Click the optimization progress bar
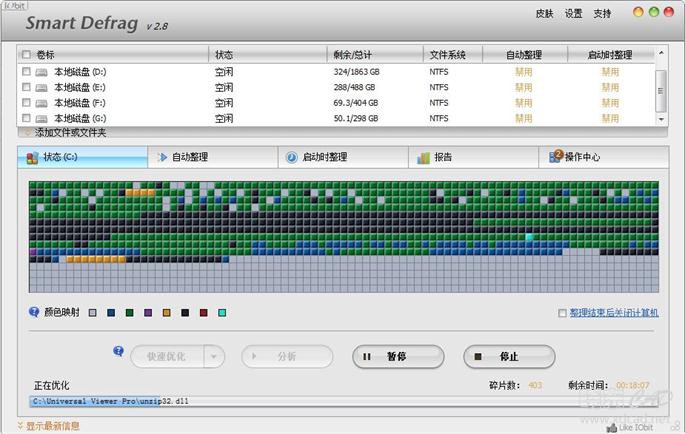Viewport: 685px width, 434px height. 344,401
